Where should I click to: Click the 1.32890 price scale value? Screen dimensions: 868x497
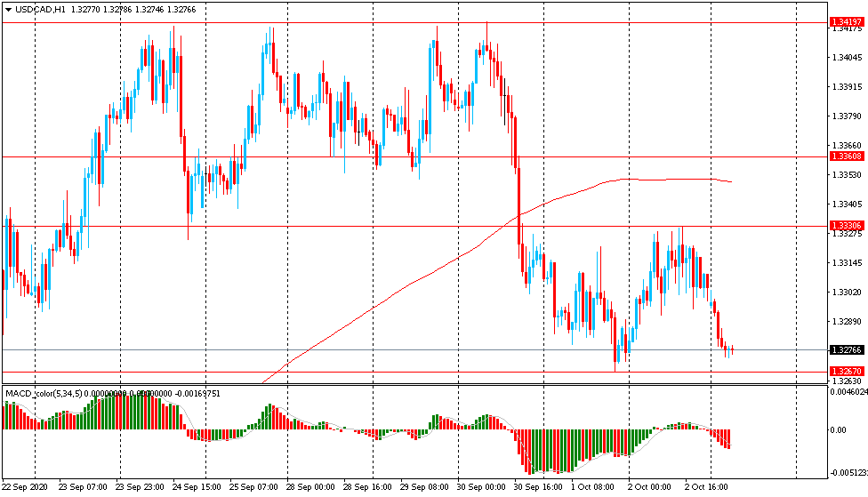pos(847,322)
